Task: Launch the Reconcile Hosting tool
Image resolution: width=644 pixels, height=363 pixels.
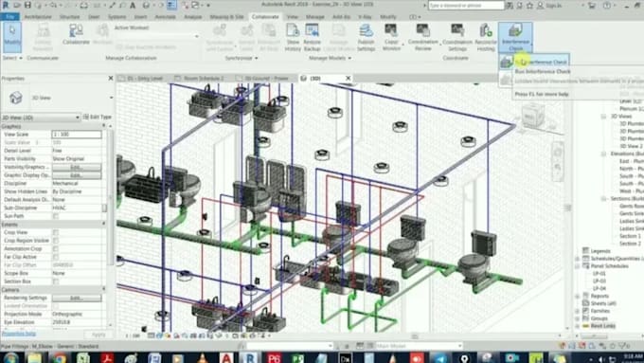Action: pyautogui.click(x=486, y=37)
